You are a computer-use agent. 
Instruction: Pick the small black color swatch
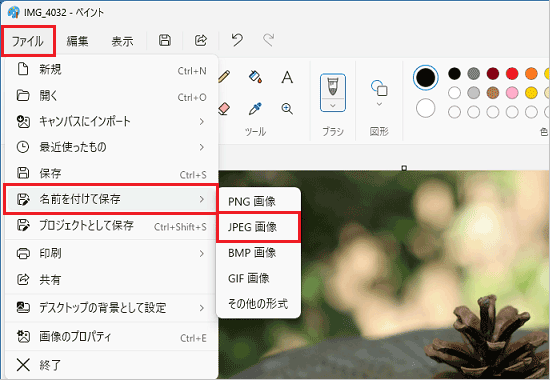(x=454, y=74)
